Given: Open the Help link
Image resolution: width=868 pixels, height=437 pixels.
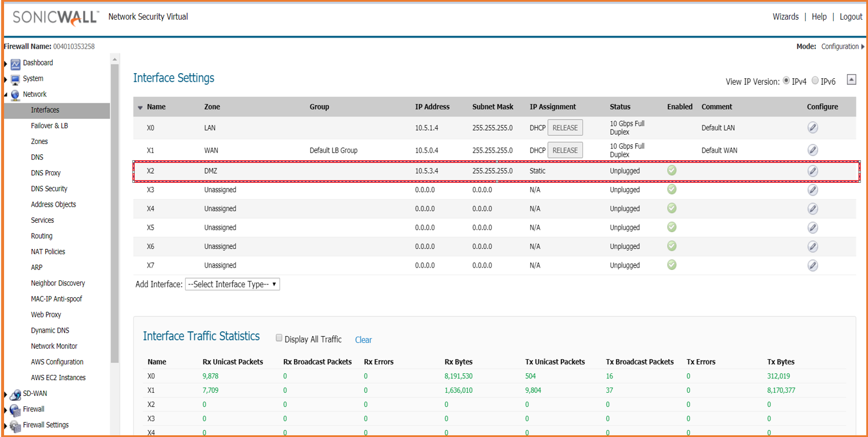Looking at the screenshot, I should point(819,17).
